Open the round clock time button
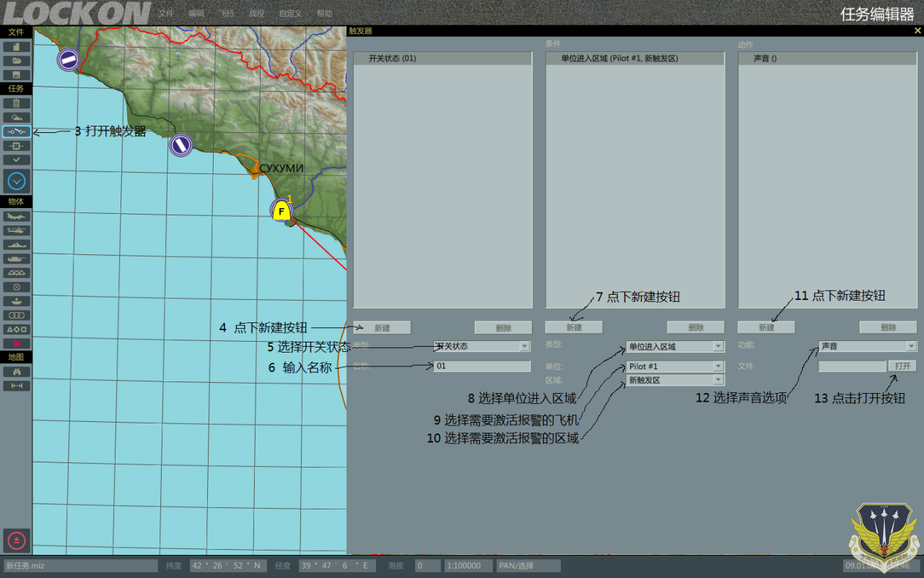The image size is (924, 578). pyautogui.click(x=17, y=181)
